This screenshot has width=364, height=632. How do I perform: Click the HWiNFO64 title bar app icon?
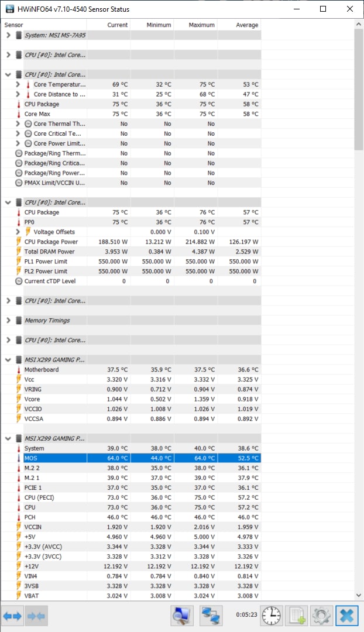click(10, 9)
